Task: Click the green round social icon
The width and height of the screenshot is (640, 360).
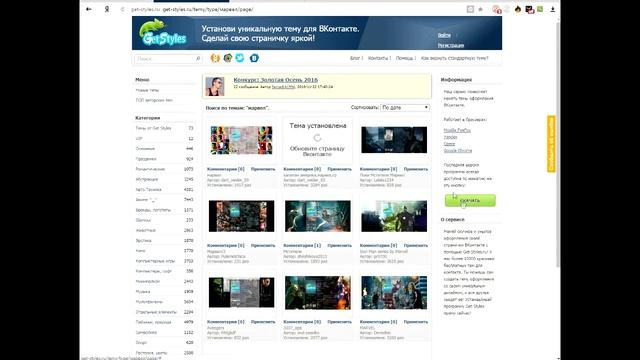Action: pos(228,58)
